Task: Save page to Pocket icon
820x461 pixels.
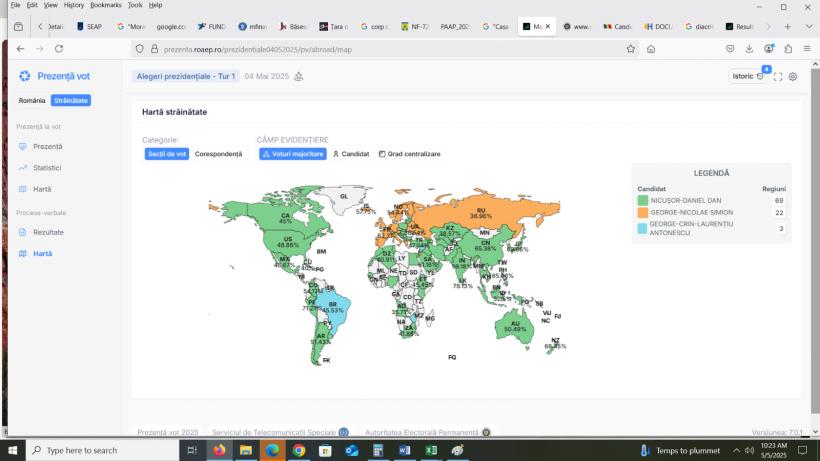Action: [x=730, y=49]
